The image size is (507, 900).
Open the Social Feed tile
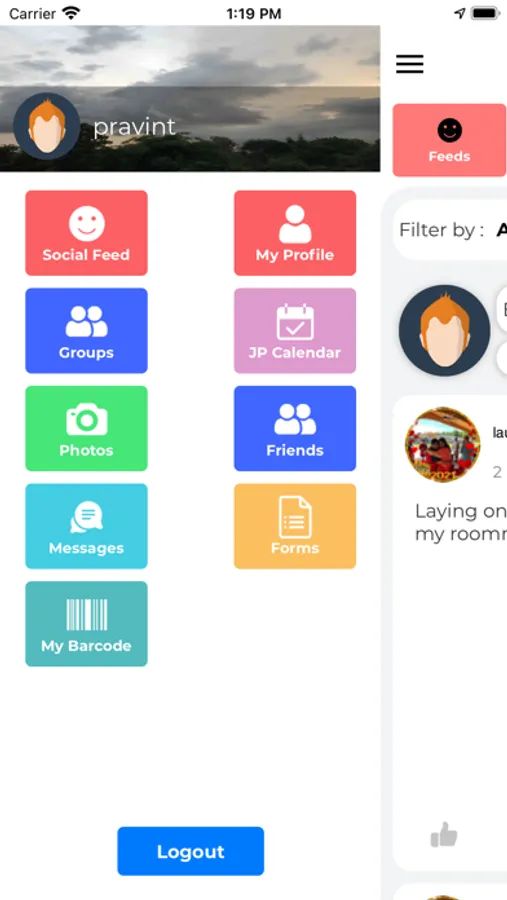pyautogui.click(x=86, y=233)
